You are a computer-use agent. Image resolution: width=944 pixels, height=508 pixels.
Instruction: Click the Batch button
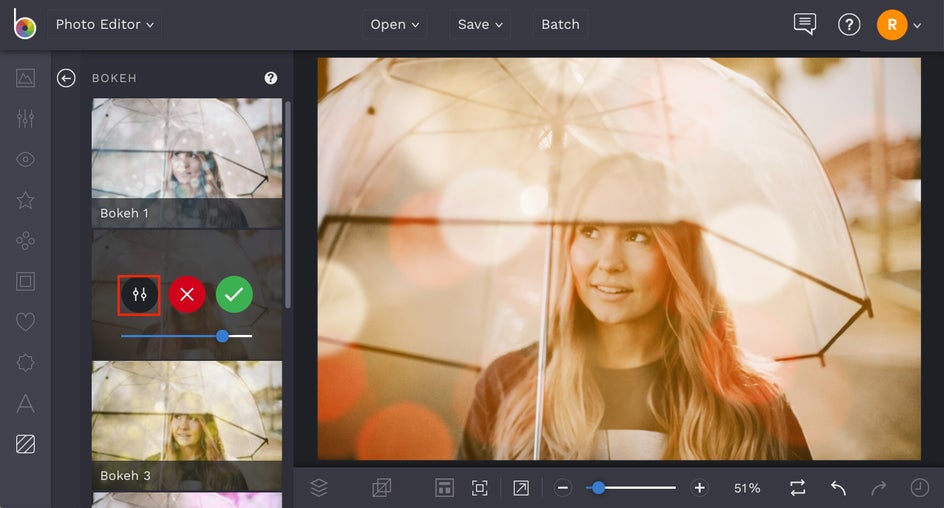[x=560, y=25]
